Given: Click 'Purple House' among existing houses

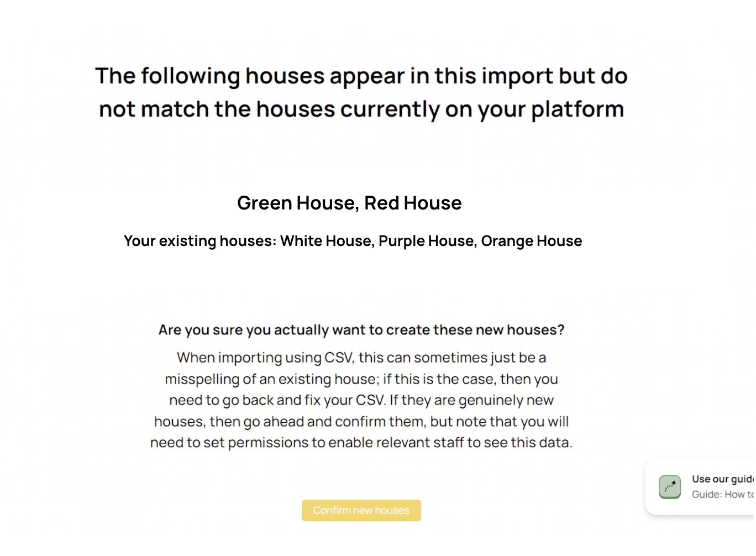Looking at the screenshot, I should click(x=426, y=241).
